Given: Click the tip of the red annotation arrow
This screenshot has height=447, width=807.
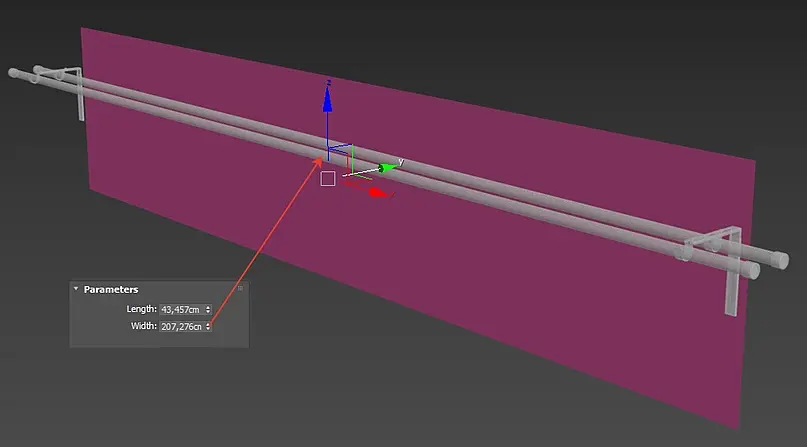Looking at the screenshot, I should pyautogui.click(x=321, y=160).
